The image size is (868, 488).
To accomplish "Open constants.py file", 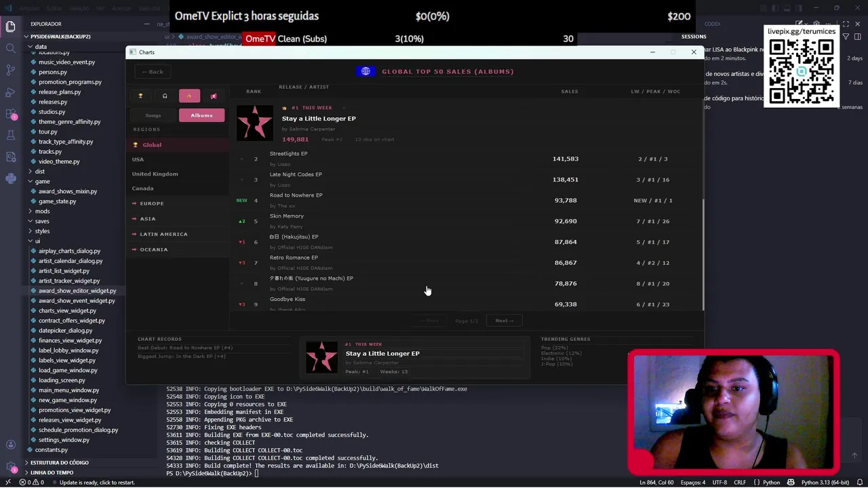I will coord(51,450).
